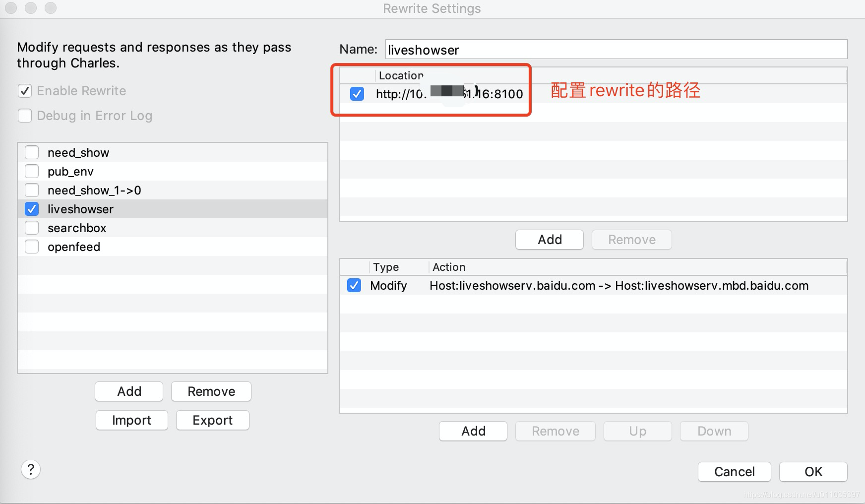Enable the pub_env rule checkbox

(32, 171)
